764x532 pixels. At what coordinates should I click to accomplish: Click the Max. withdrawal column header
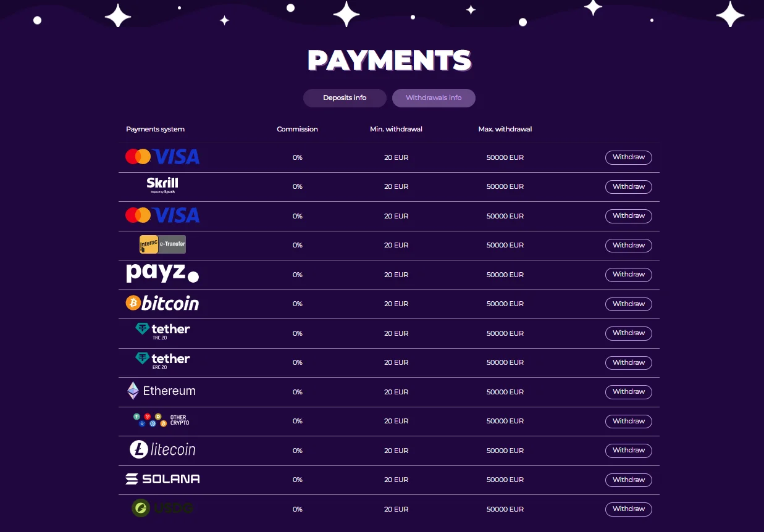point(505,130)
